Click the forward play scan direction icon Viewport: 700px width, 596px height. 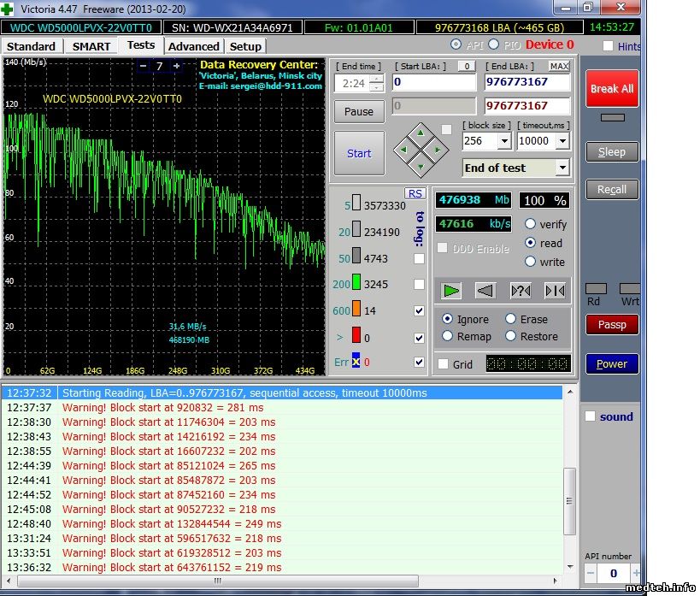coord(451,291)
